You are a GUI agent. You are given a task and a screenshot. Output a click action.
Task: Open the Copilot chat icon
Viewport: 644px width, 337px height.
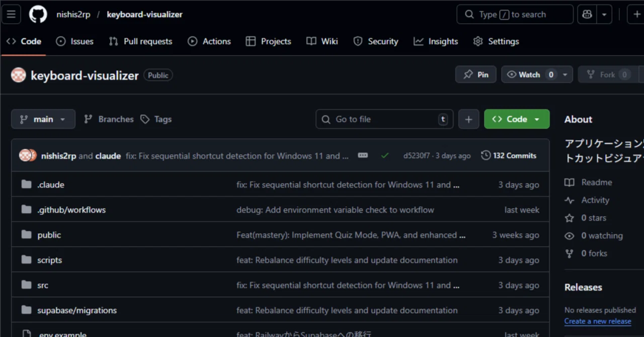point(587,14)
